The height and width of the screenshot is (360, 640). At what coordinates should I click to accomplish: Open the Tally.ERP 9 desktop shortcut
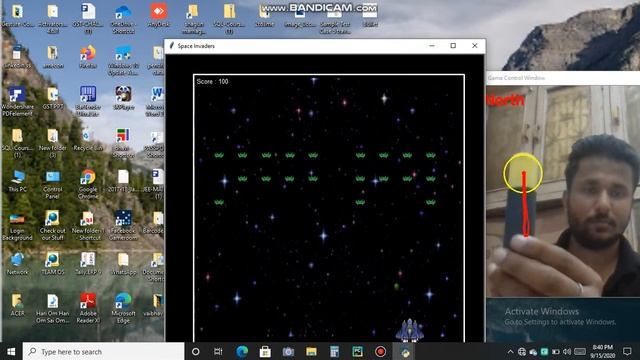click(x=88, y=264)
